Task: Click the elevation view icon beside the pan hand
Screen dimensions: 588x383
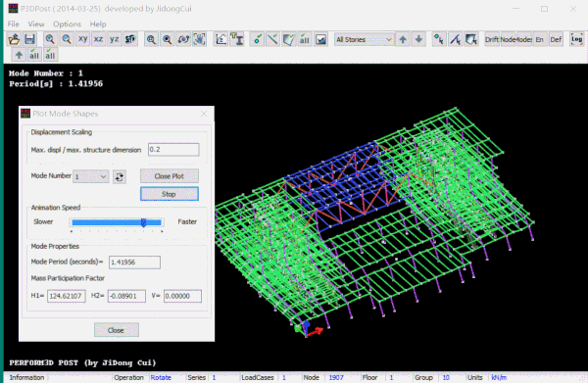Action: point(220,39)
